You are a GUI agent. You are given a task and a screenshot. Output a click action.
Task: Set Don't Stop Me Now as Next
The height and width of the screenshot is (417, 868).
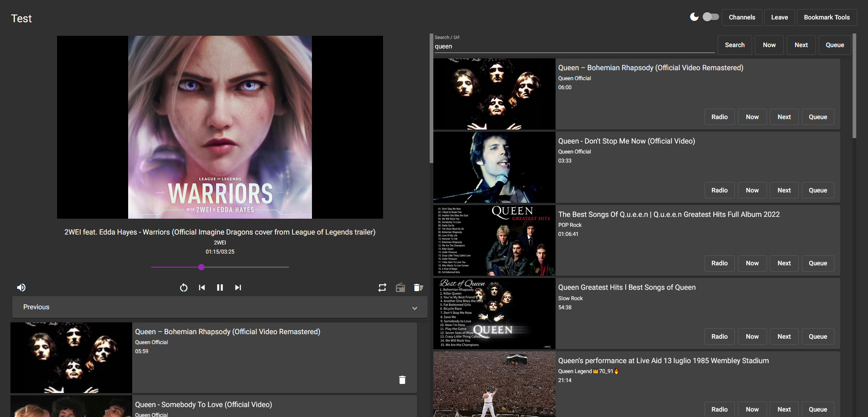point(784,190)
